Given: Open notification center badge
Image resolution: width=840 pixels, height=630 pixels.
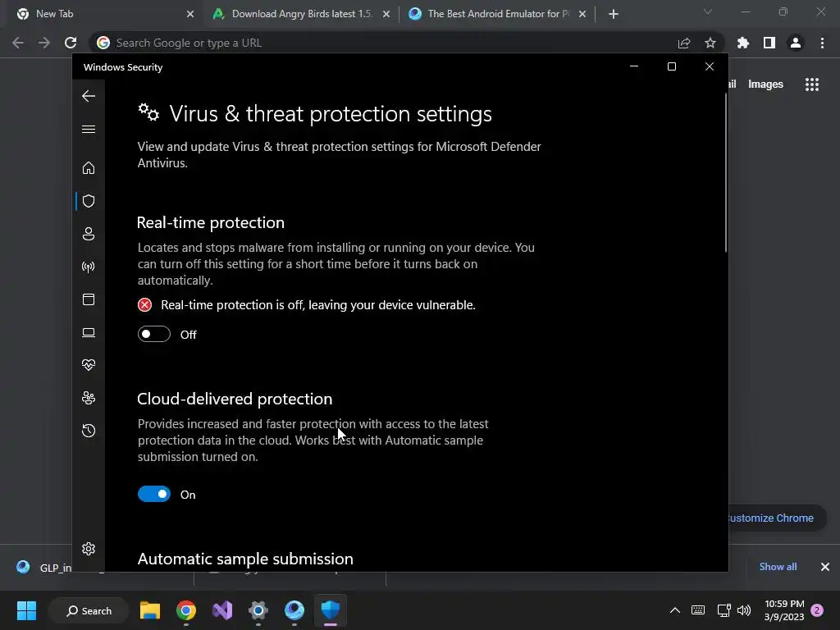Looking at the screenshot, I should click(x=818, y=610).
